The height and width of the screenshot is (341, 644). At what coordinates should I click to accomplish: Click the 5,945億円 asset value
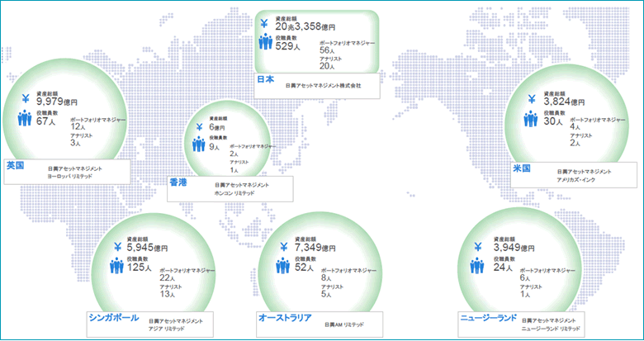tap(147, 248)
